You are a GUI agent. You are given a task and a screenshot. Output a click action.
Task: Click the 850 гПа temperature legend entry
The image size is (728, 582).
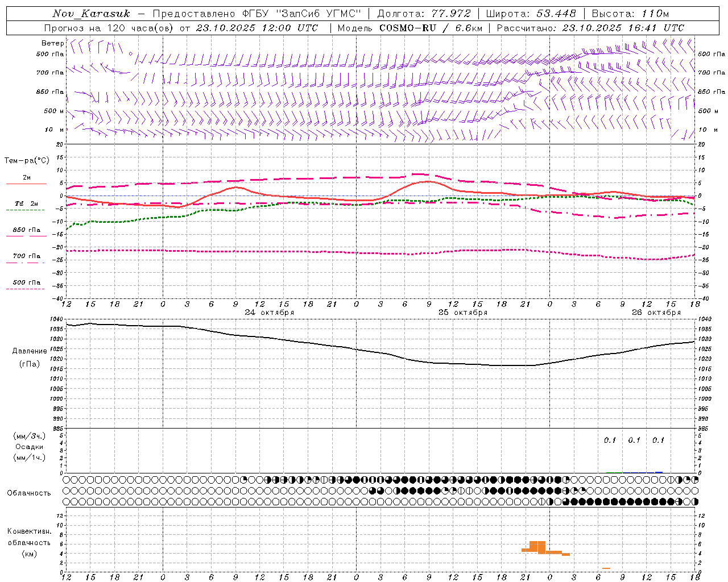[x=27, y=230]
